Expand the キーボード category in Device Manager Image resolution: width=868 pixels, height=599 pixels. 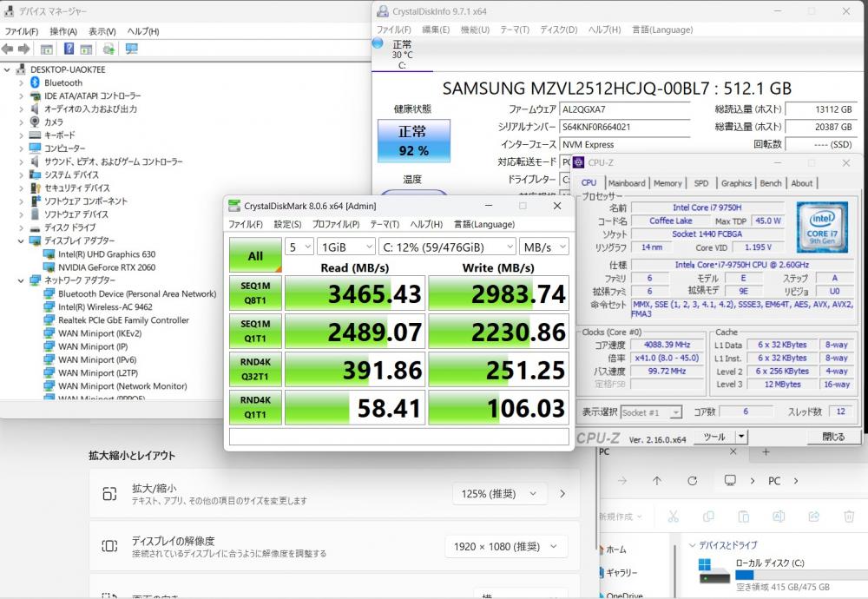[21, 135]
